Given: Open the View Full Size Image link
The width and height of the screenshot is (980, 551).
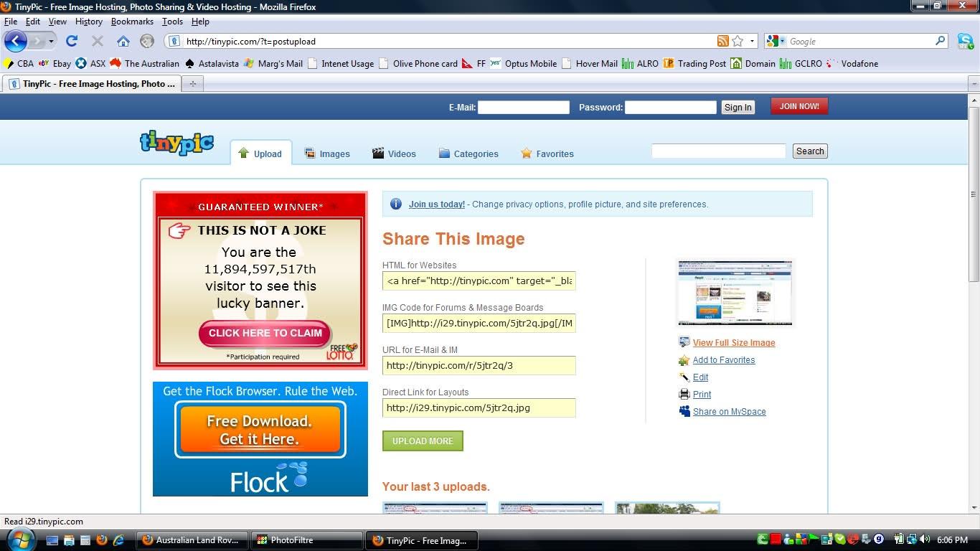Looking at the screenshot, I should (x=733, y=343).
